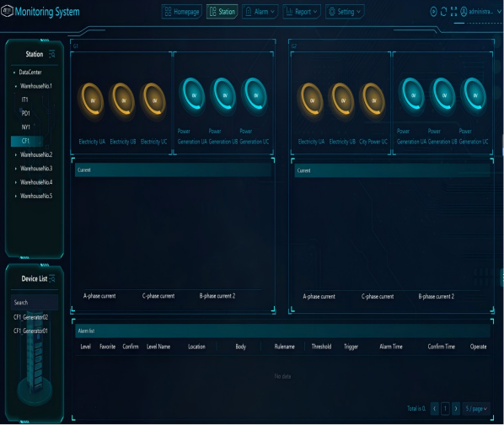The height and width of the screenshot is (425, 504).
Task: Open the 5 / page size dropdown
Action: coord(476,409)
